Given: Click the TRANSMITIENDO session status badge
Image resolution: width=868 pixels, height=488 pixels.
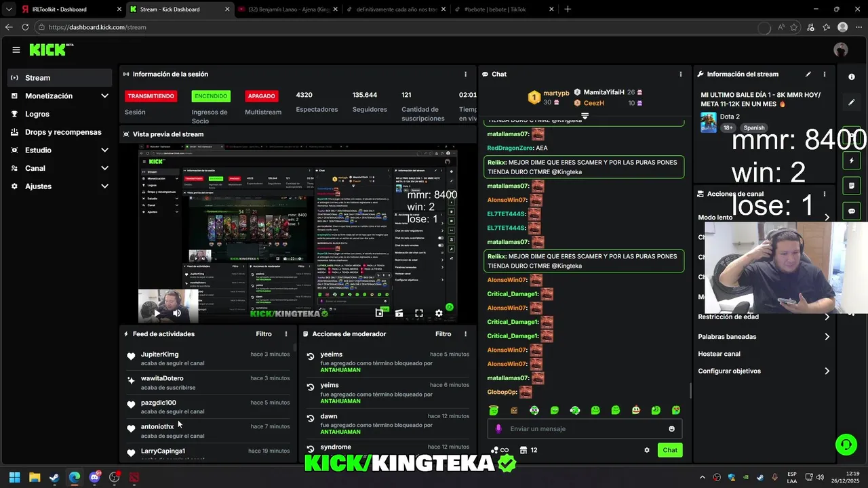Looking at the screenshot, I should point(151,96).
